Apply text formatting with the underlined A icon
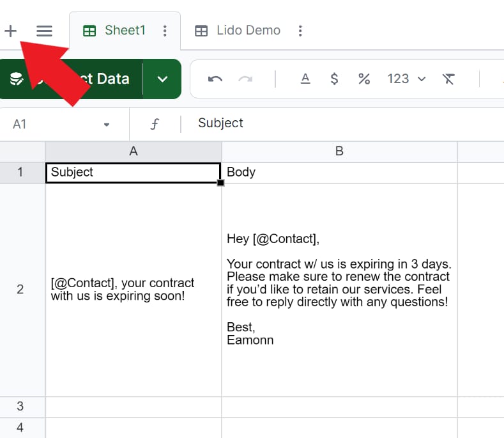Viewport: 504px width, 438px height. pyautogui.click(x=305, y=79)
